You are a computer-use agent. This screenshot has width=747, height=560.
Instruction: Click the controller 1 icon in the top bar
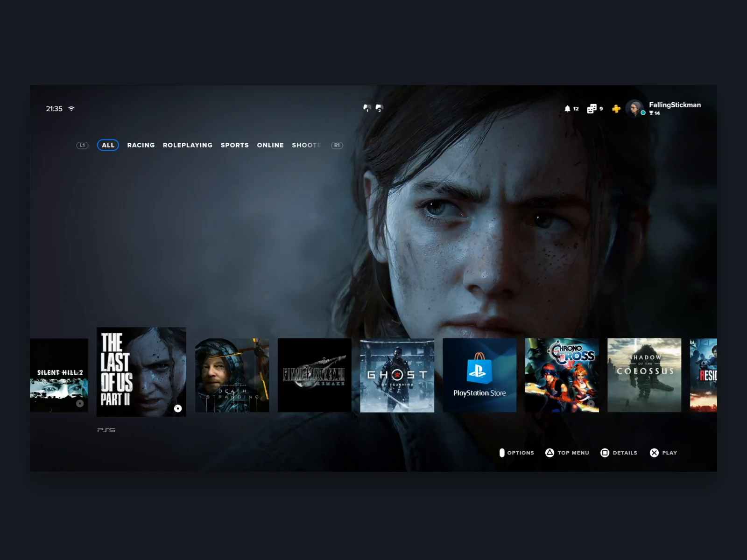tap(367, 108)
